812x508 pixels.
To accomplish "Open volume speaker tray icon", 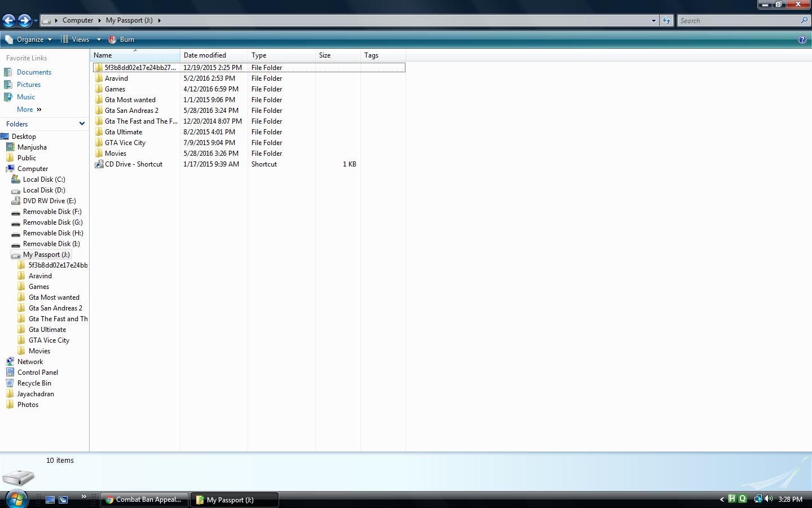I will pyautogui.click(x=769, y=499).
